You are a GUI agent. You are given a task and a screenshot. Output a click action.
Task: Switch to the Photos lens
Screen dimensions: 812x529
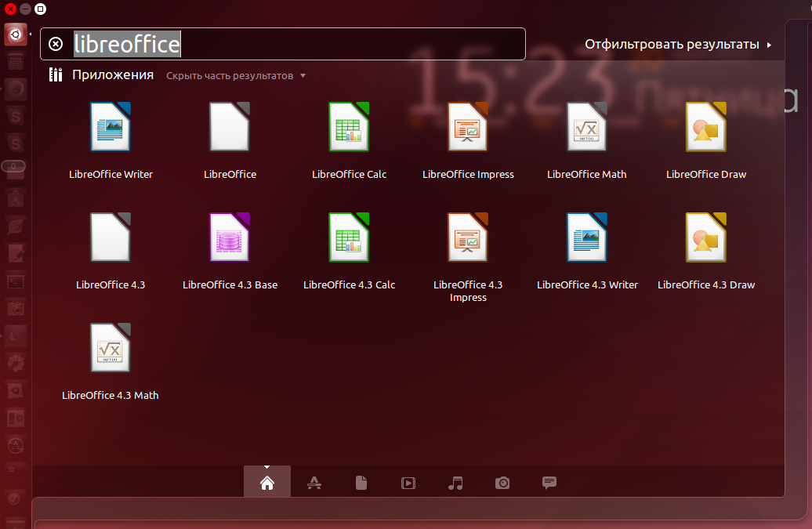click(x=502, y=483)
